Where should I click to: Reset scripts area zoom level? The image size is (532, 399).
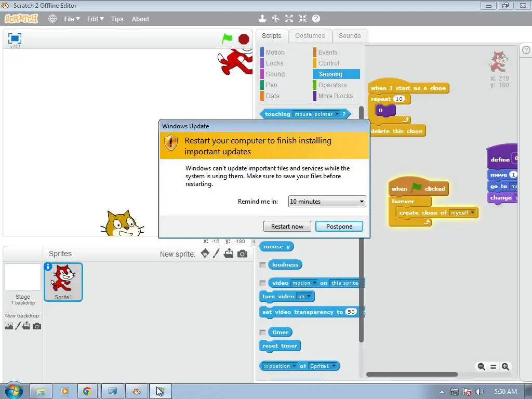tap(494, 366)
